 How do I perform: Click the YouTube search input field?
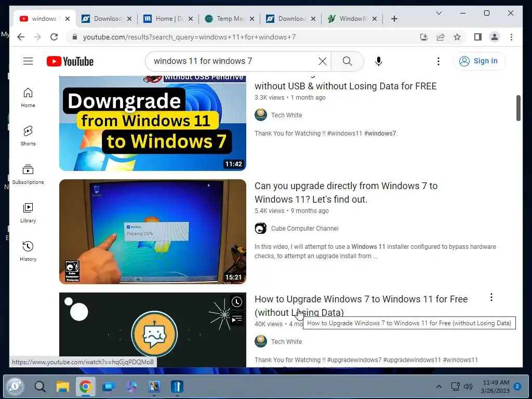pos(234,61)
